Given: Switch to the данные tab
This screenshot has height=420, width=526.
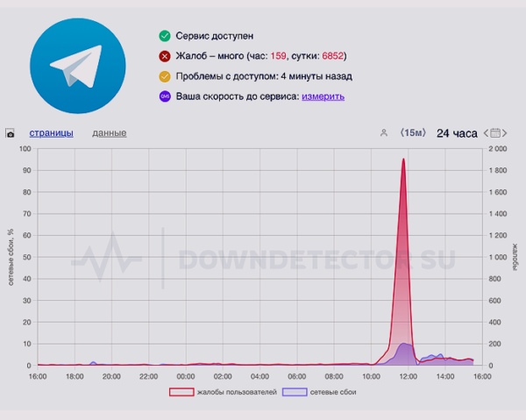Looking at the screenshot, I should (110, 133).
